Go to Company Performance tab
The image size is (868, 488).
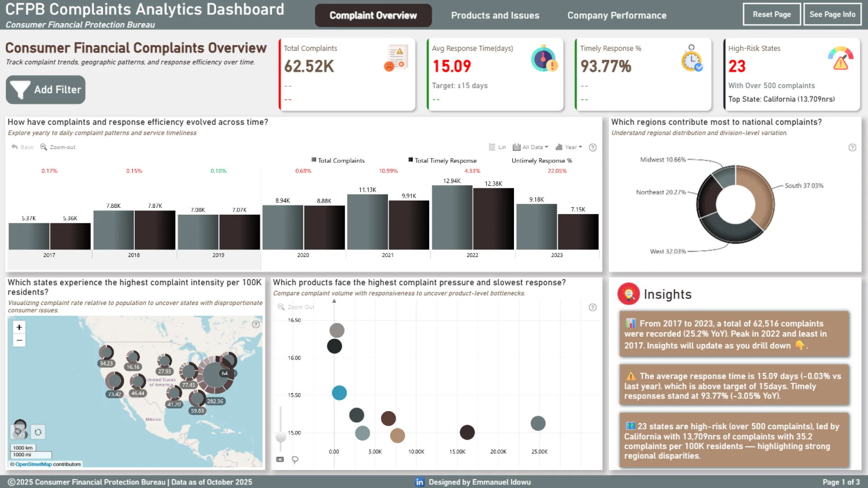click(x=617, y=15)
